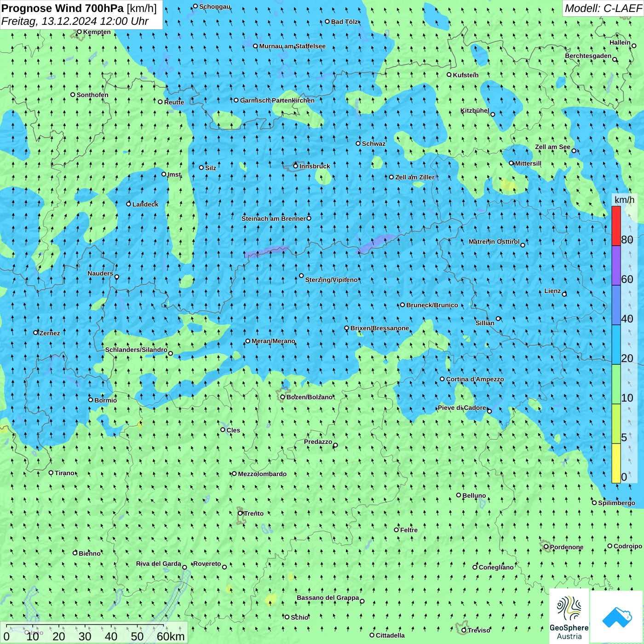Click the Trento city marker

click(x=240, y=513)
